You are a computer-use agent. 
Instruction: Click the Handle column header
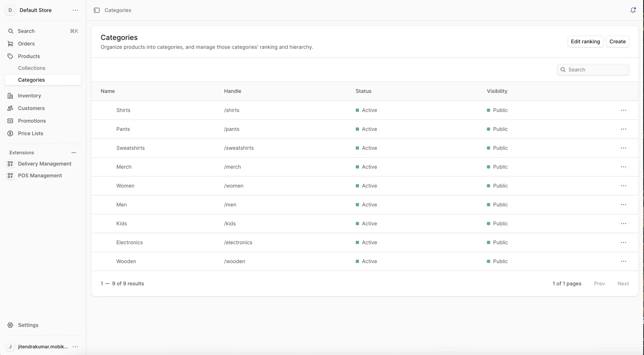pyautogui.click(x=232, y=91)
